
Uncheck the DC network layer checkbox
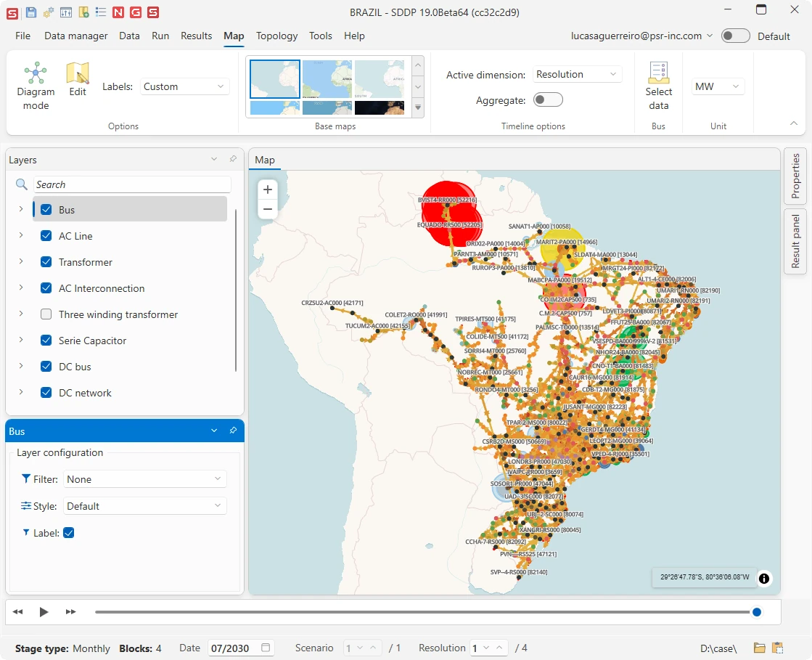[x=46, y=393]
